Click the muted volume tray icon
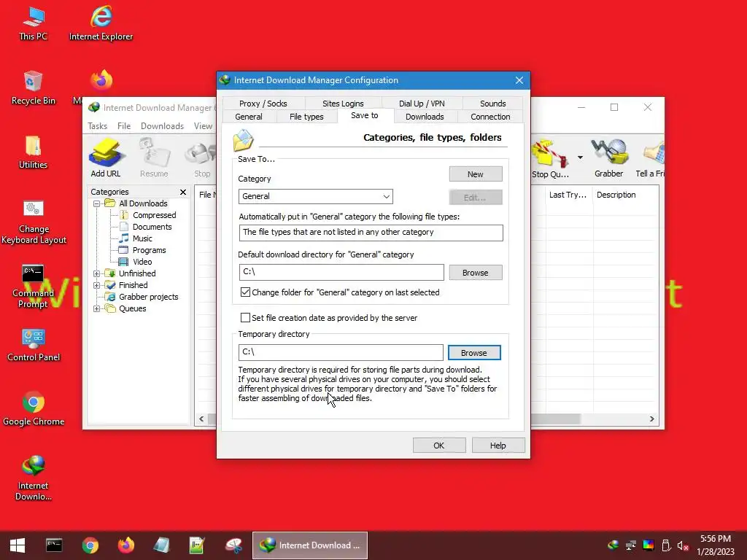Image resolution: width=747 pixels, height=560 pixels. point(683,545)
